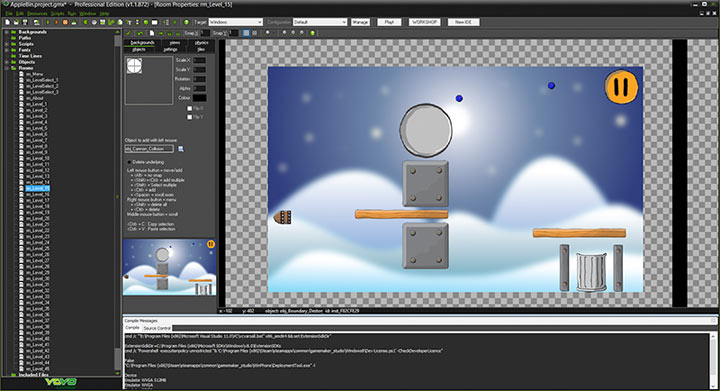The height and width of the screenshot is (391, 720).
Task: Click the Create sprite pacman icon
Action: click(x=85, y=22)
